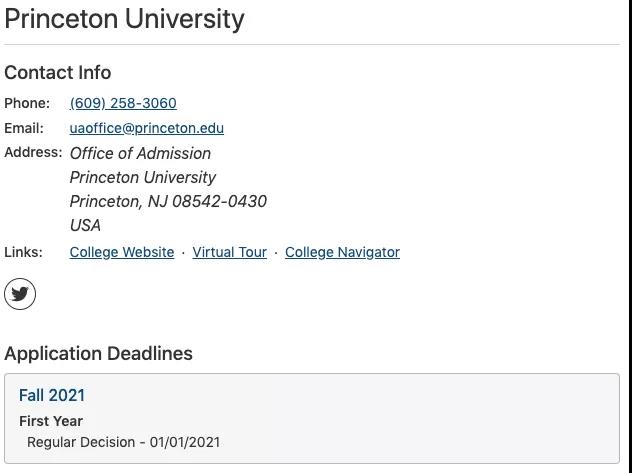Click the First Year label
Screen dimensions: 632x473
point(51,421)
